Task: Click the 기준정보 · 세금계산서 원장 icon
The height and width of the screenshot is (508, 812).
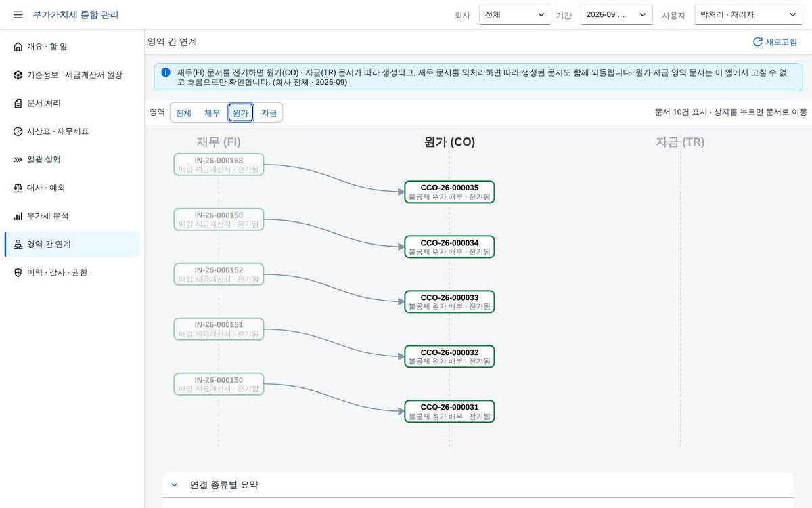Action: (x=18, y=75)
